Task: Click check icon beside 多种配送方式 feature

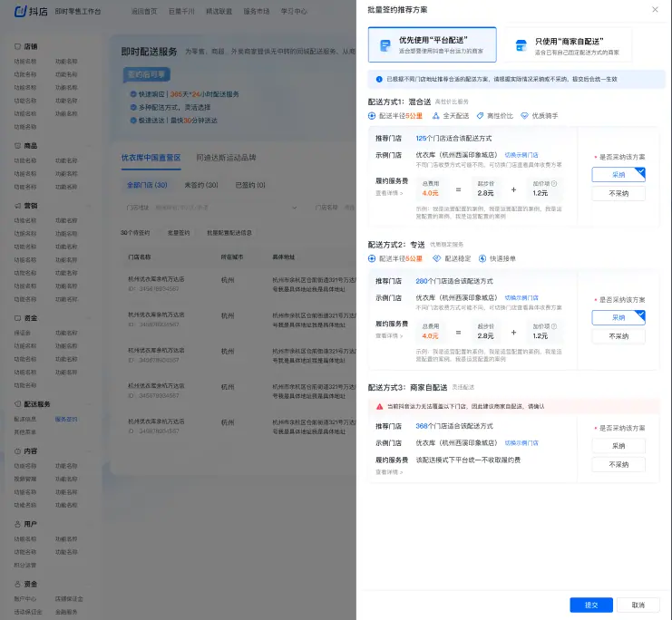Action: pyautogui.click(x=133, y=107)
